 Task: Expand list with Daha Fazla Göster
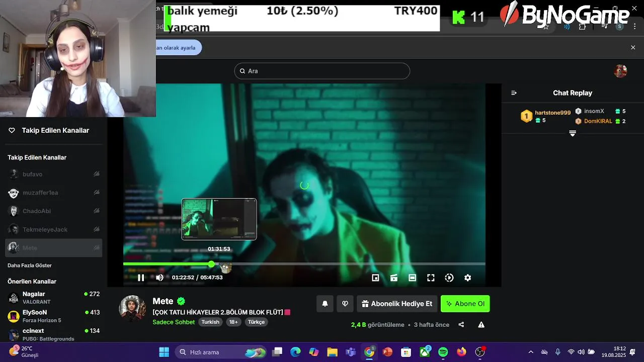pyautogui.click(x=30, y=265)
